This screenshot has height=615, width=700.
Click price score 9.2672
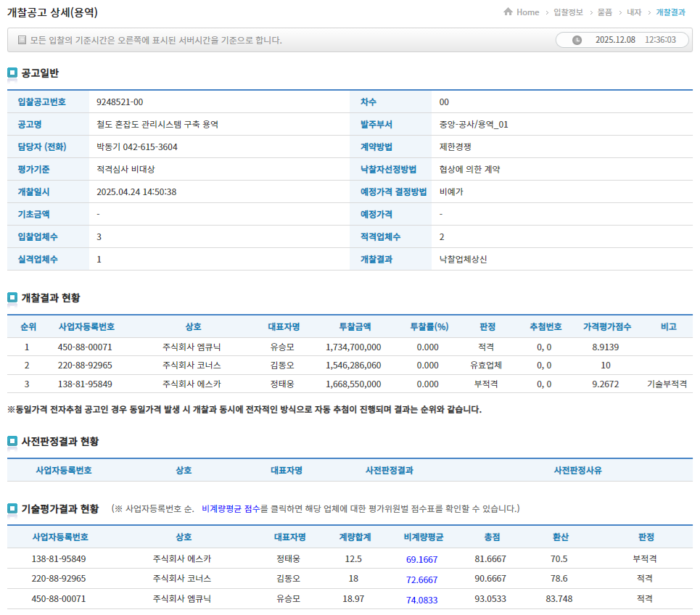(606, 384)
